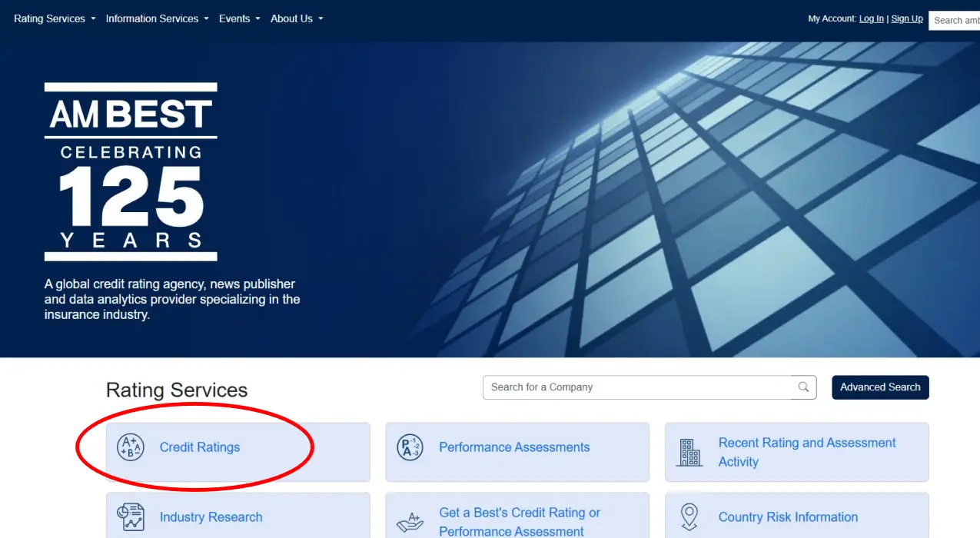Image resolution: width=980 pixels, height=538 pixels.
Task: Click the AM Best 125 Years logo
Action: tap(131, 171)
